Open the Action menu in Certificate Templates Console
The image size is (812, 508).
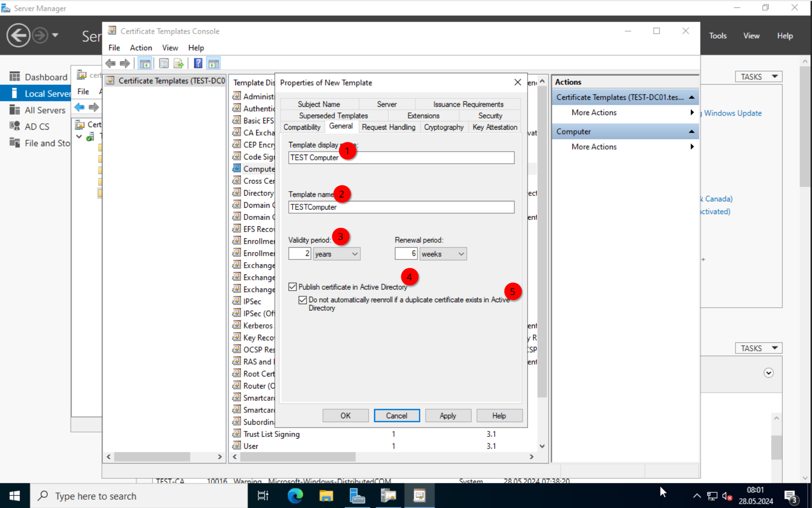[x=141, y=48]
